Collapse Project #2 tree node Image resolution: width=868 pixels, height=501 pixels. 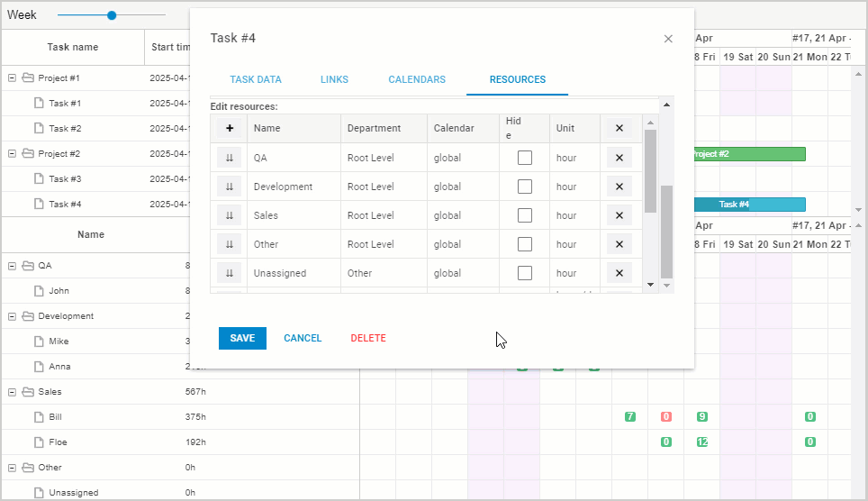[x=12, y=153]
